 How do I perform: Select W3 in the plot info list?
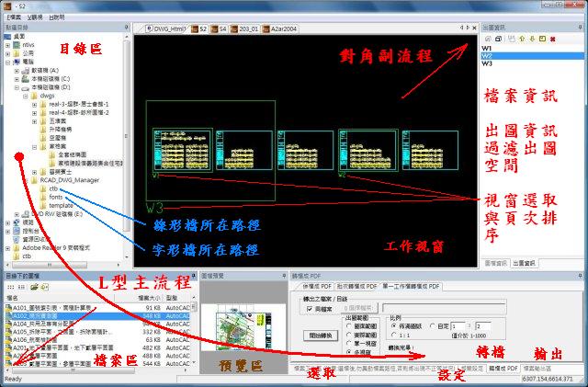click(x=487, y=64)
